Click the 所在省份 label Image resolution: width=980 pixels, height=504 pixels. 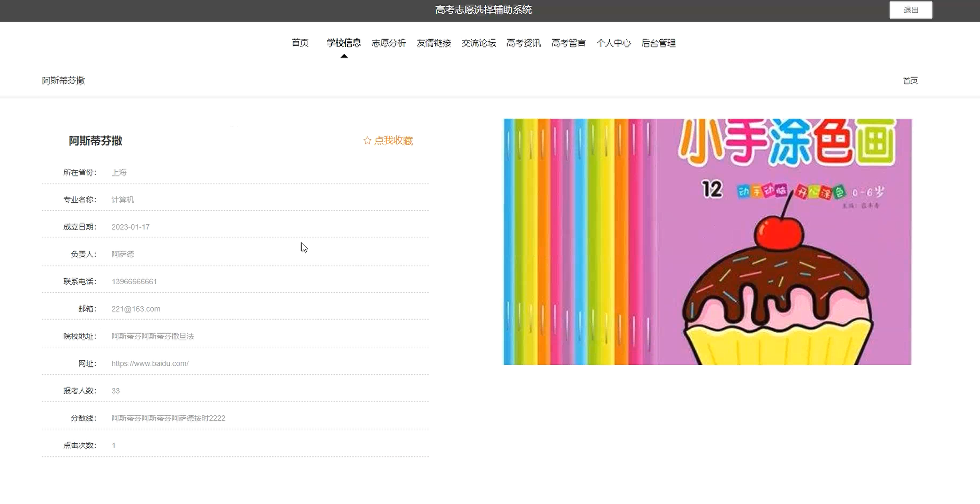point(80,172)
